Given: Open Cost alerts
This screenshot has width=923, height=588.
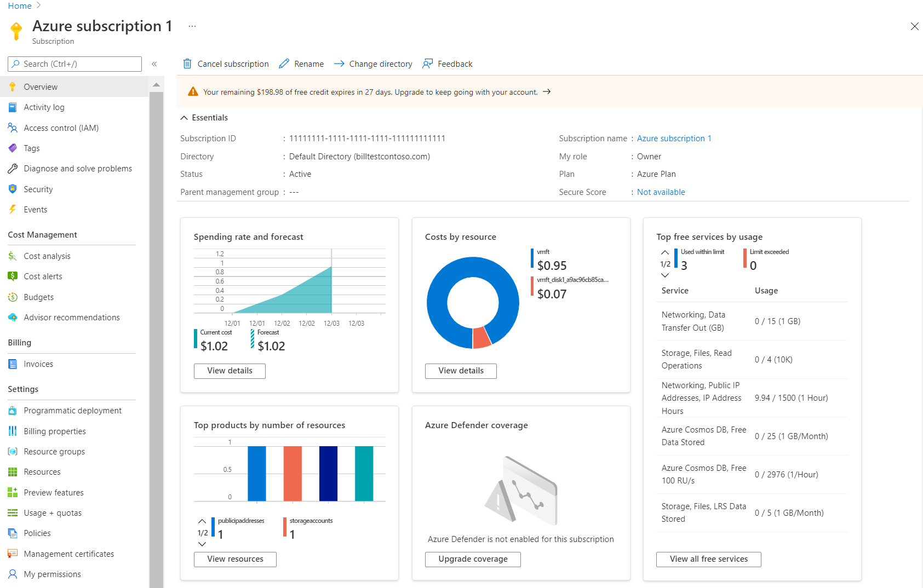Looking at the screenshot, I should pyautogui.click(x=42, y=276).
